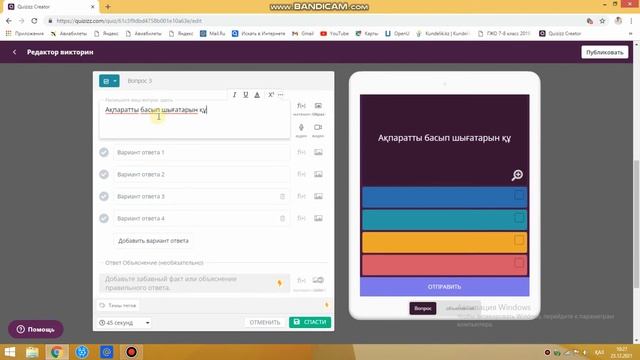Image resolution: width=640 pixels, height=360 pixels.
Task: Select the red answer bar in preview
Action: point(444,264)
